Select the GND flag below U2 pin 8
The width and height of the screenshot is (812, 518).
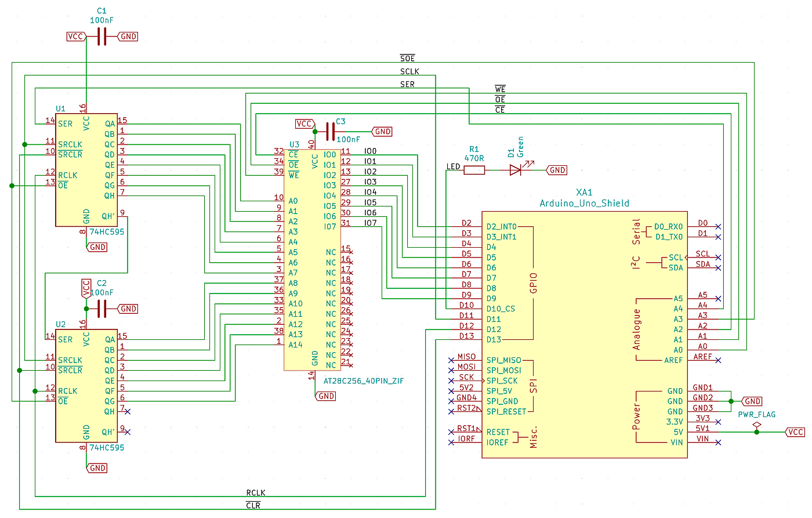tap(97, 468)
